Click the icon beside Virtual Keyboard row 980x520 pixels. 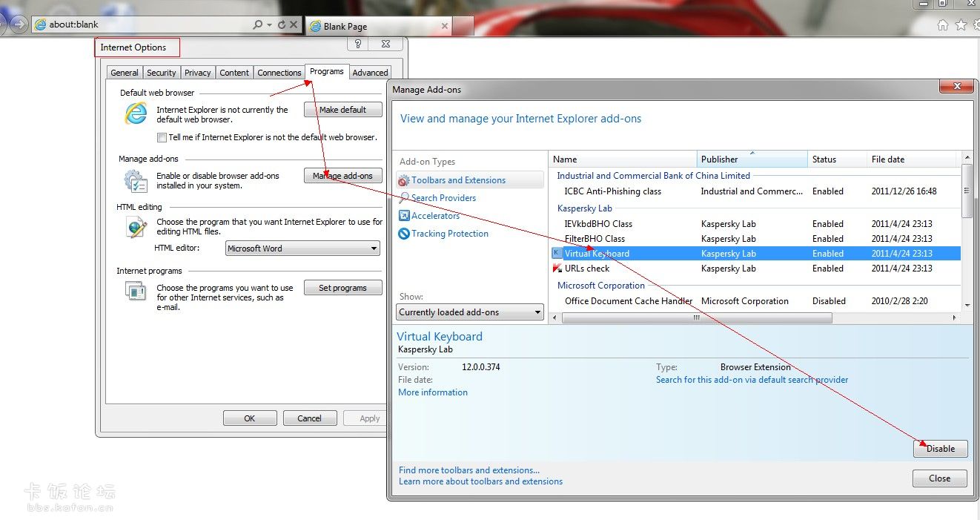[x=557, y=254]
